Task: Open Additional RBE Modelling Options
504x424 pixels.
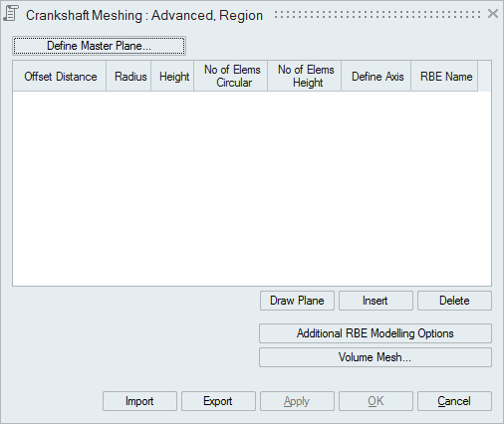Action: 376,333
